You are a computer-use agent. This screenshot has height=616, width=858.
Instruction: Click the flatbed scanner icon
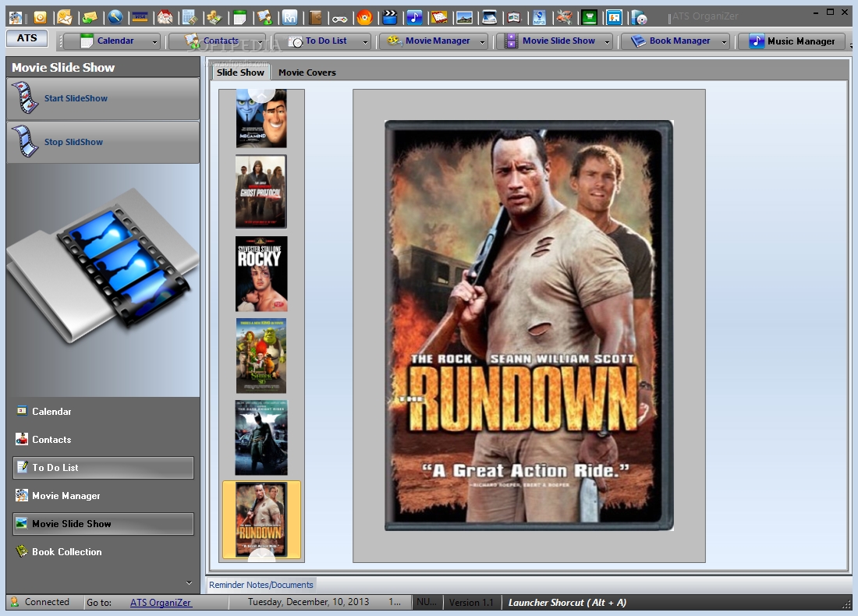[x=489, y=17]
